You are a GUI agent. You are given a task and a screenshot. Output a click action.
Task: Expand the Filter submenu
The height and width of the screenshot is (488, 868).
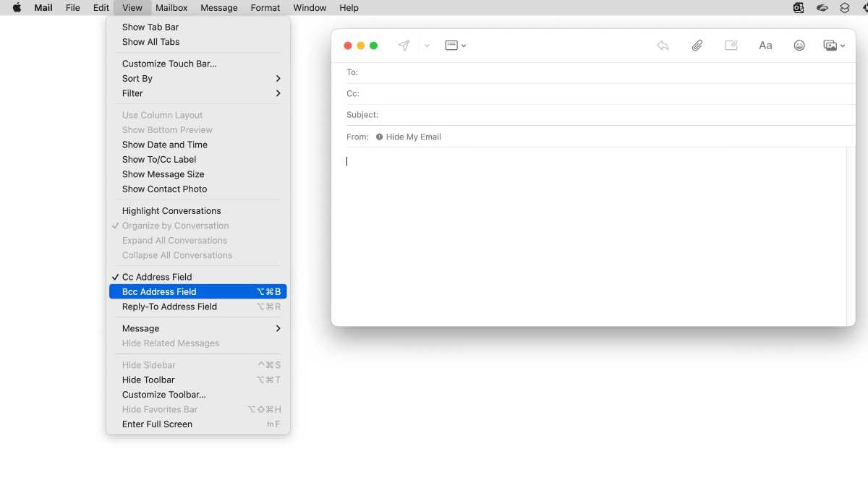tap(197, 93)
